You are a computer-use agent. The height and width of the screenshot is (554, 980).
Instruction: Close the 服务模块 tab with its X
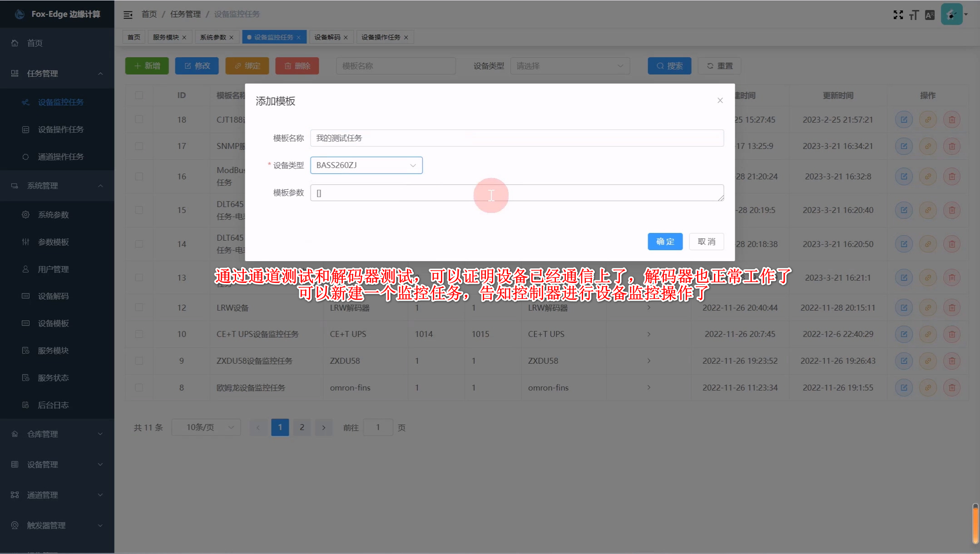click(x=184, y=38)
